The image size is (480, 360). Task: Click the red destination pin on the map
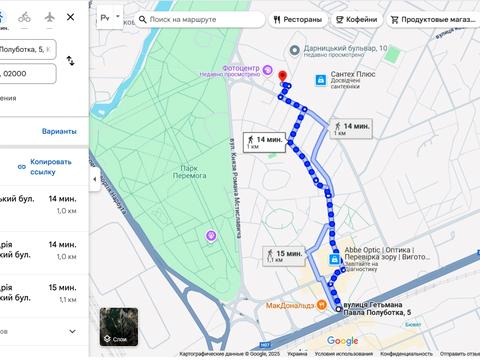[x=283, y=76]
